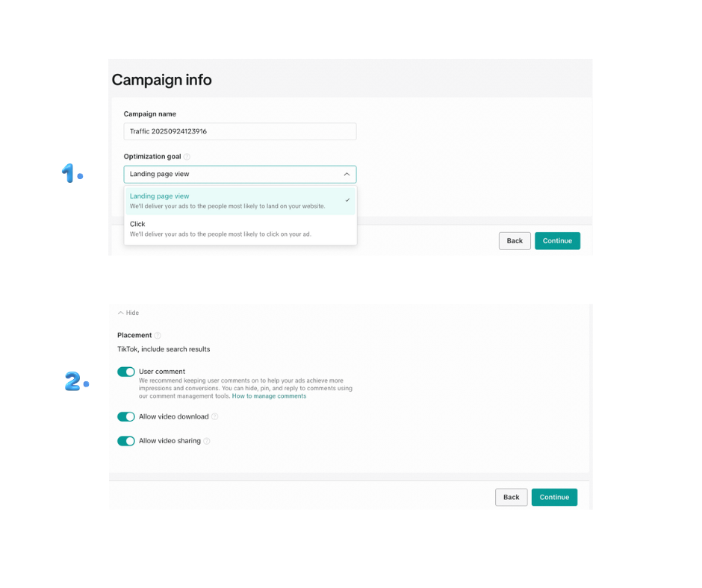The height and width of the screenshot is (588, 702).
Task: Focus the Campaign name input field
Action: 240,131
